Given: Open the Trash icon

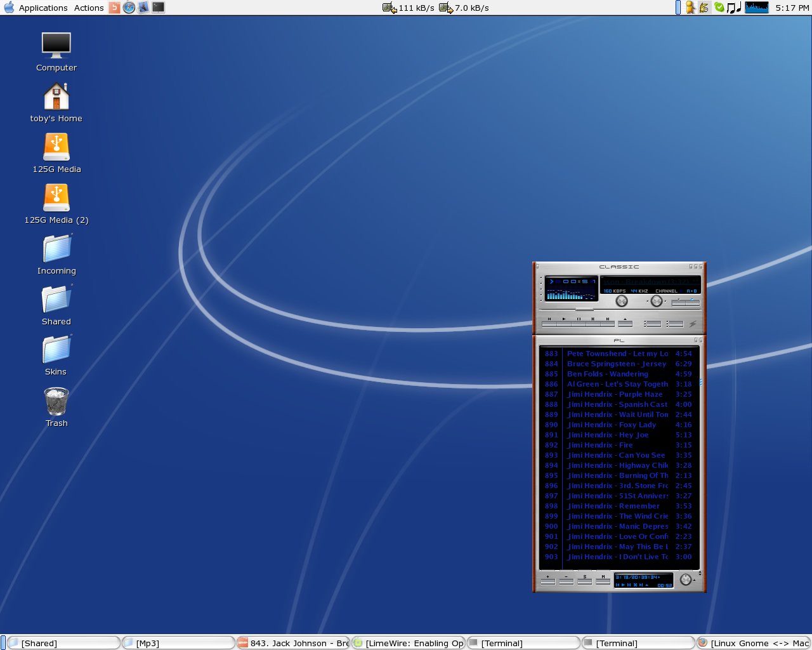Looking at the screenshot, I should (56, 408).
